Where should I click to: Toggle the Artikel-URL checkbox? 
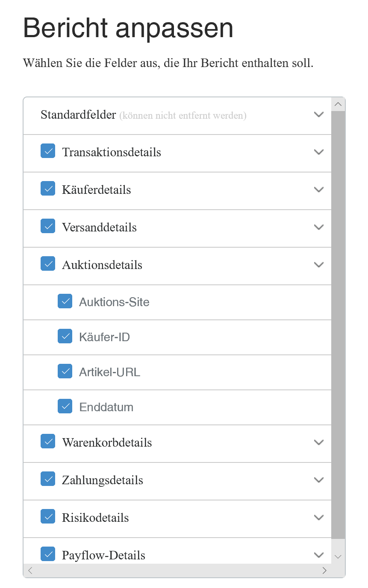(65, 371)
